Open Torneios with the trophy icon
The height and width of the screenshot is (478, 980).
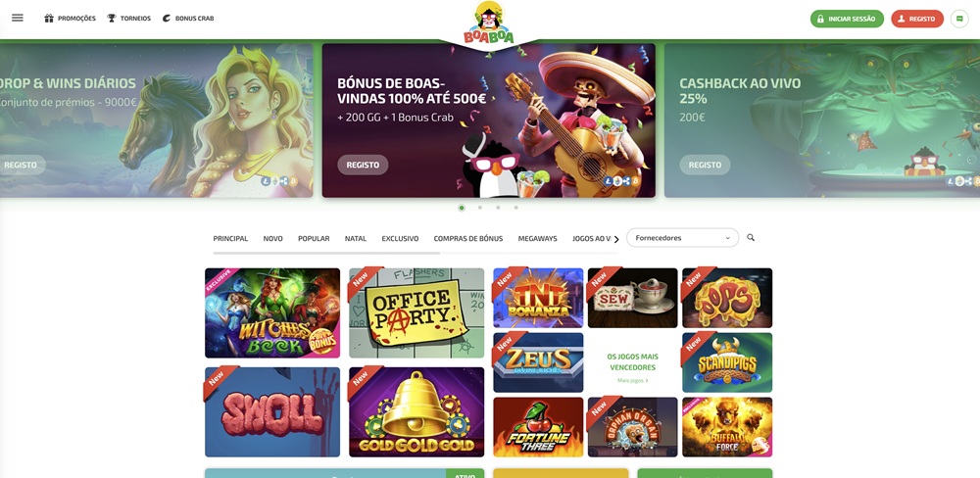128,18
